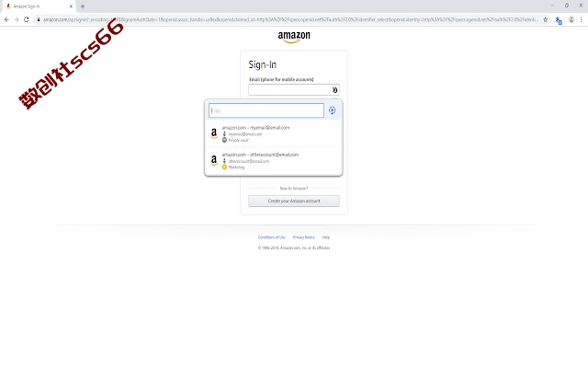Reload the page with refresh icon
The height and width of the screenshot is (368, 588).
coord(27,19)
